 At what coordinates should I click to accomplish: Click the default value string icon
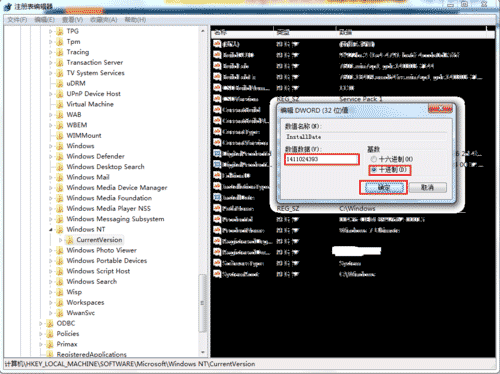(217, 44)
